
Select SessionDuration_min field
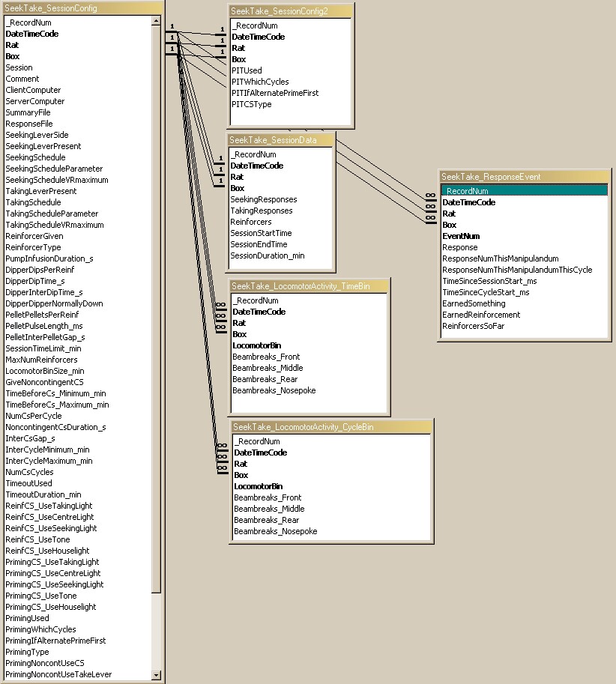268,255
